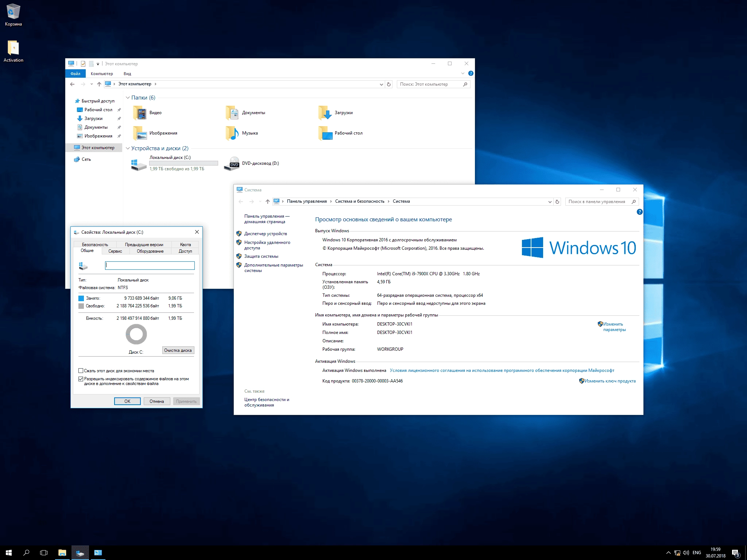Click the Очистка диска button
The width and height of the screenshot is (747, 560).
coord(178,350)
